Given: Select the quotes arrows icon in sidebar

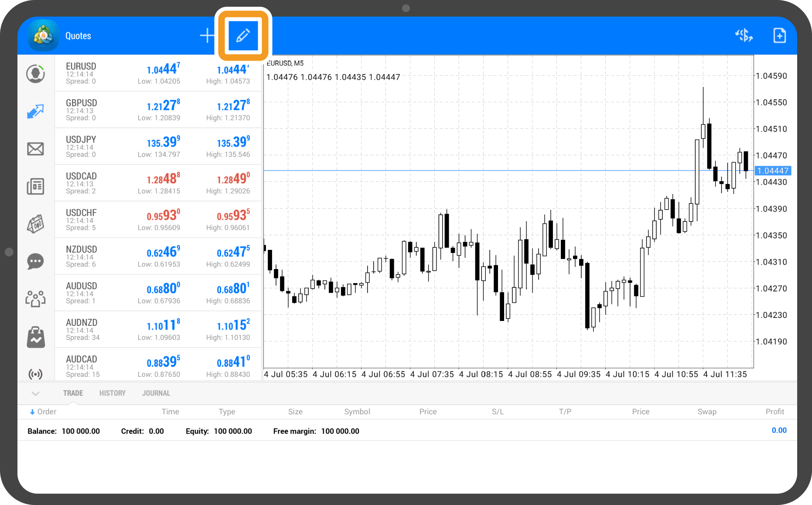Looking at the screenshot, I should 35,111.
